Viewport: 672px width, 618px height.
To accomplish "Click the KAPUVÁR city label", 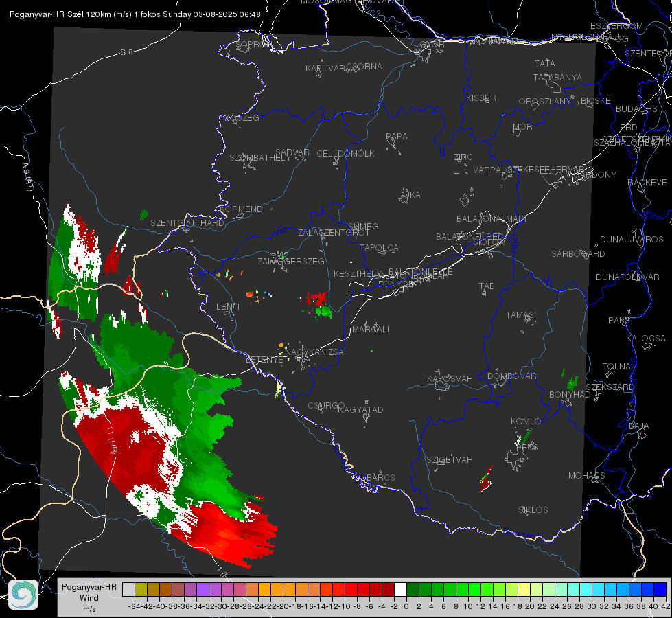I will pyautogui.click(x=326, y=69).
